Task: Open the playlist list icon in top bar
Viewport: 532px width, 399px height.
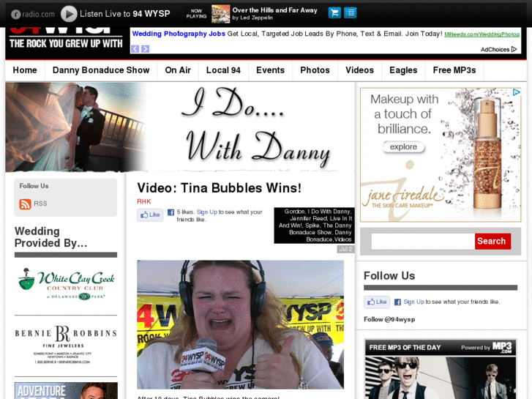Action: (351, 13)
